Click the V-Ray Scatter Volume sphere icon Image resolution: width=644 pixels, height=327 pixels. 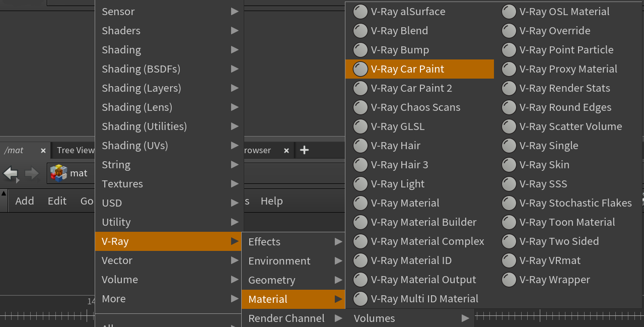[x=509, y=126]
